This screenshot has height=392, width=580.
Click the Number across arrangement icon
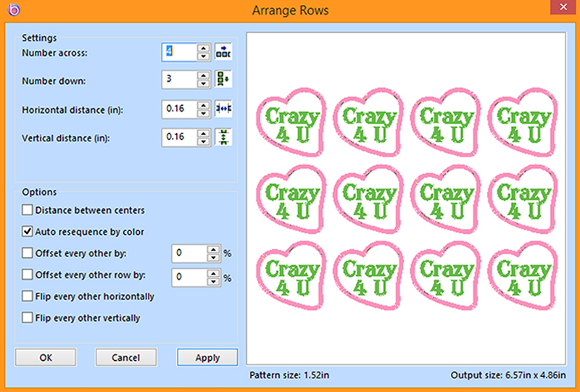click(225, 52)
